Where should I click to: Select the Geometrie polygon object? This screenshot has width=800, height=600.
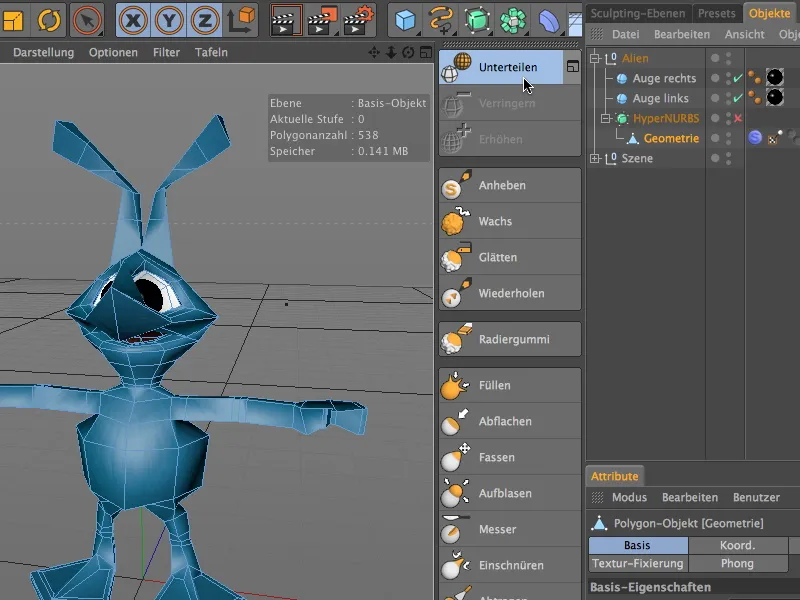[x=671, y=138]
